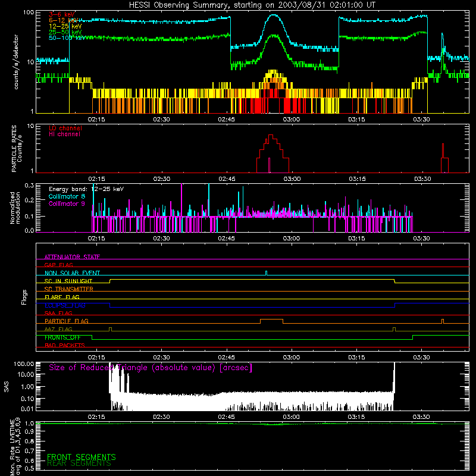Click the GAP_FLAG label

58,265
